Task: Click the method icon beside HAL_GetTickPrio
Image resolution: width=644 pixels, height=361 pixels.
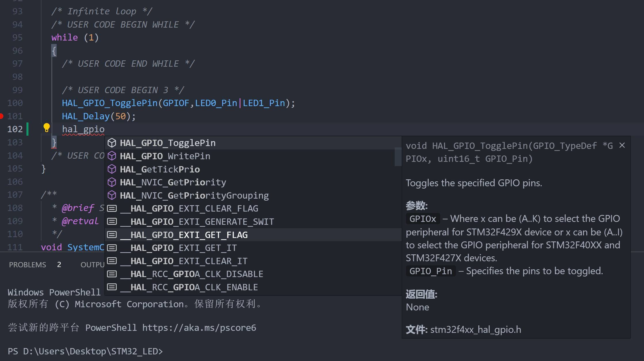Action: click(112, 169)
